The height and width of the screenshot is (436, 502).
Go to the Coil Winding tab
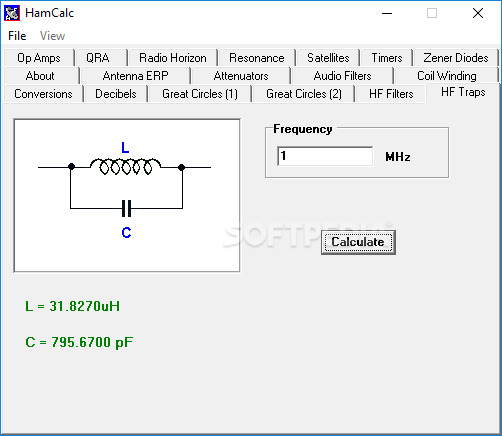pos(447,76)
